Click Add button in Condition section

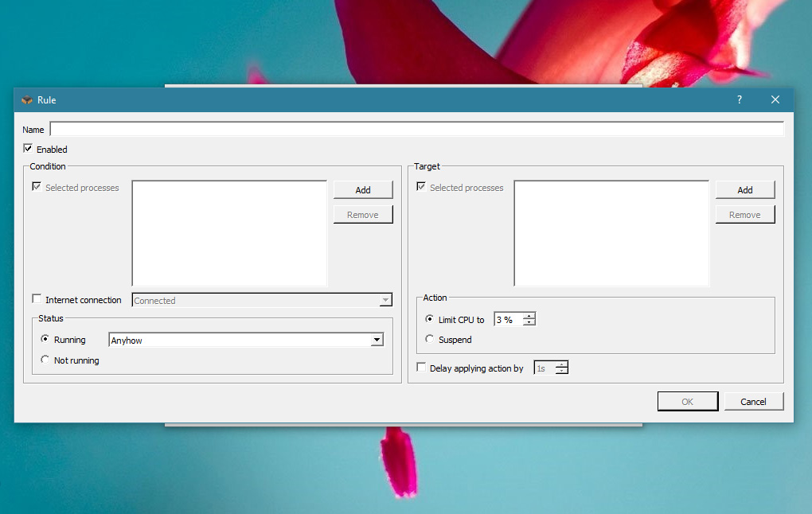click(363, 190)
